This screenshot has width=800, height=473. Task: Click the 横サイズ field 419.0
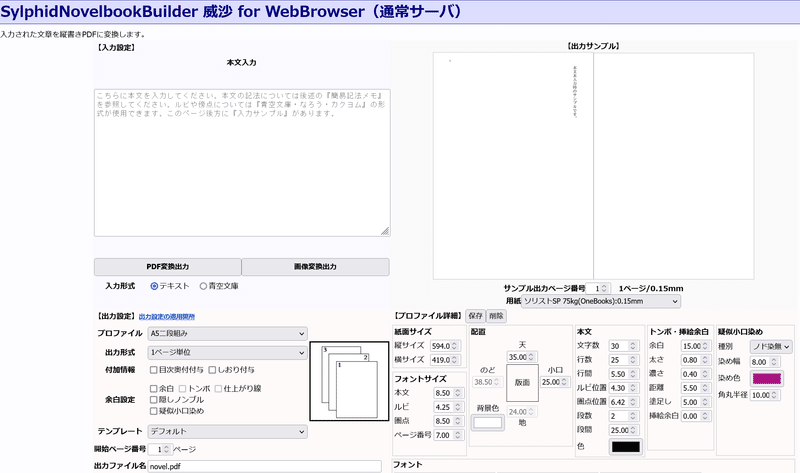click(445, 360)
